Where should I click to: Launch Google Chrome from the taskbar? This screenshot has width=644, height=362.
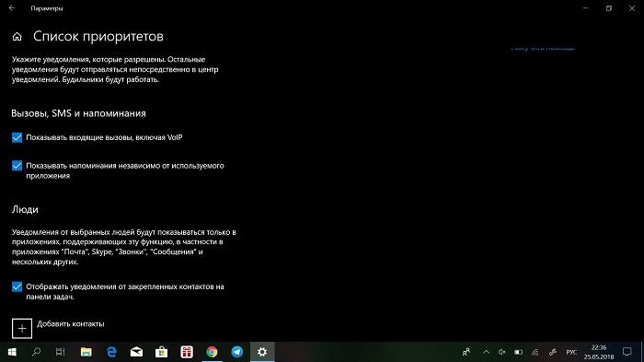point(212,352)
